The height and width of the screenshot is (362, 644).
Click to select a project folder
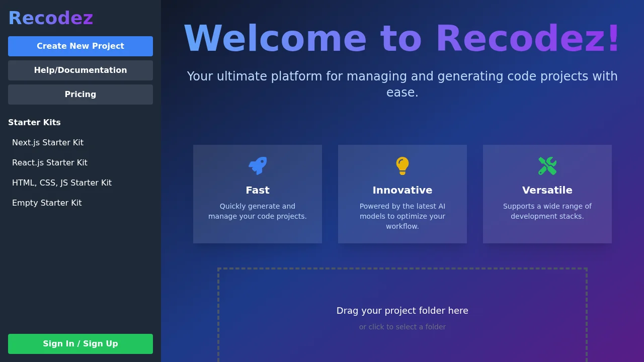403,326
